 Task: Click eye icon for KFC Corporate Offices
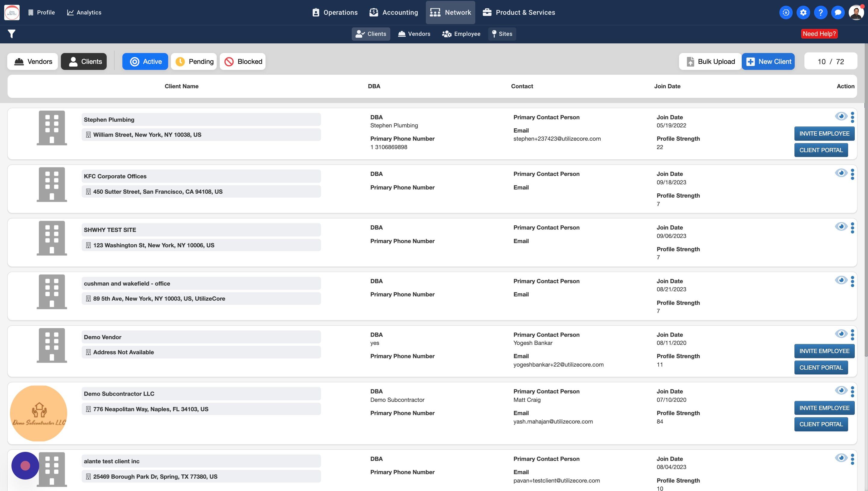pos(841,173)
